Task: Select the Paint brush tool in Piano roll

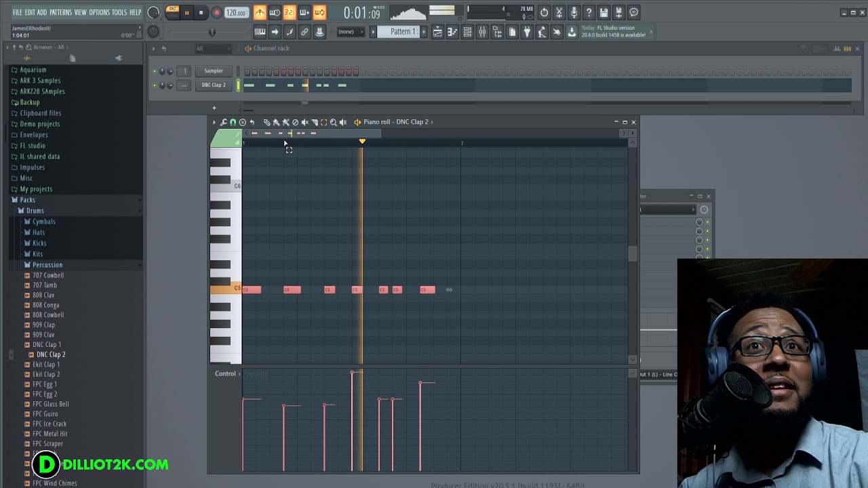Action: (x=276, y=122)
